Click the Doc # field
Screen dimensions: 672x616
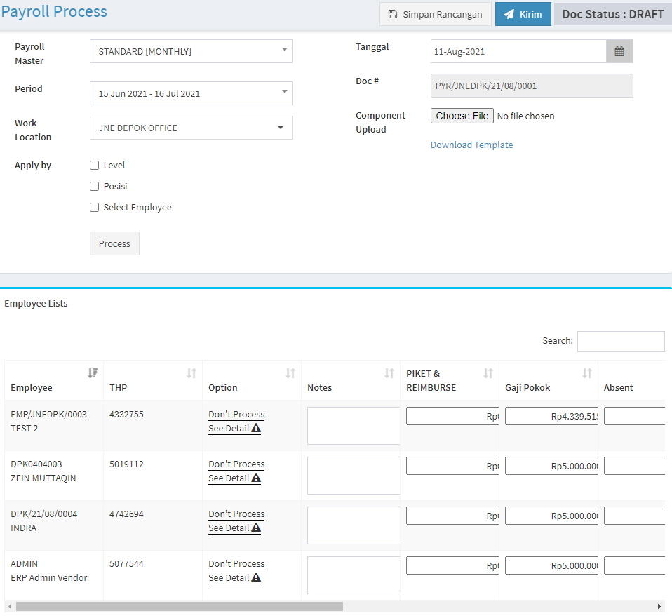click(532, 86)
